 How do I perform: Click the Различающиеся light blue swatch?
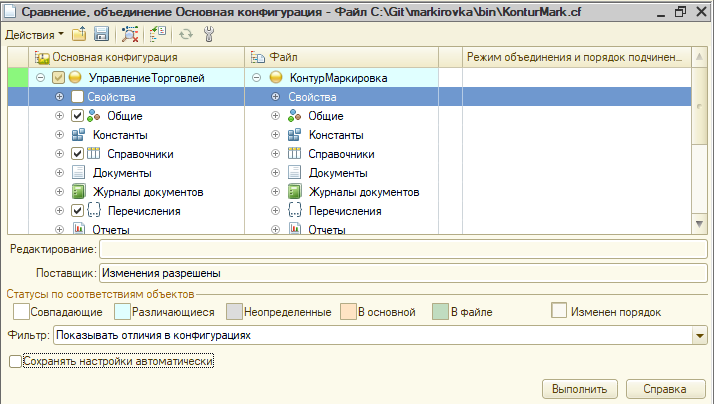tap(122, 312)
